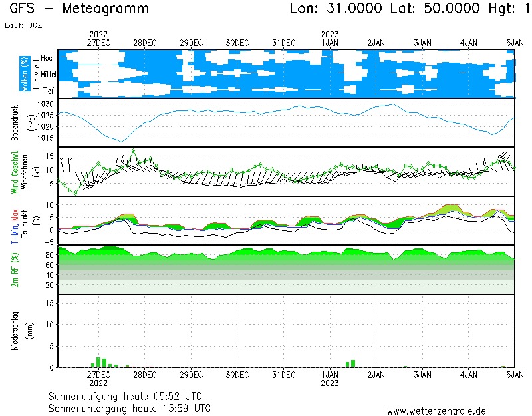The image size is (532, 416).
Task: Click the www.wetterzentrale.de website link
Action: pos(436,411)
